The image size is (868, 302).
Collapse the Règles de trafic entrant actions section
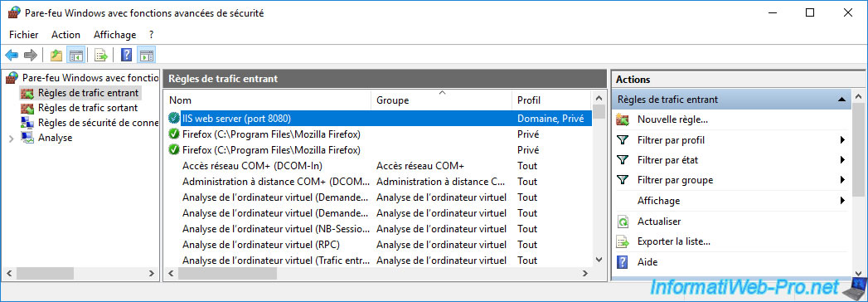point(842,100)
